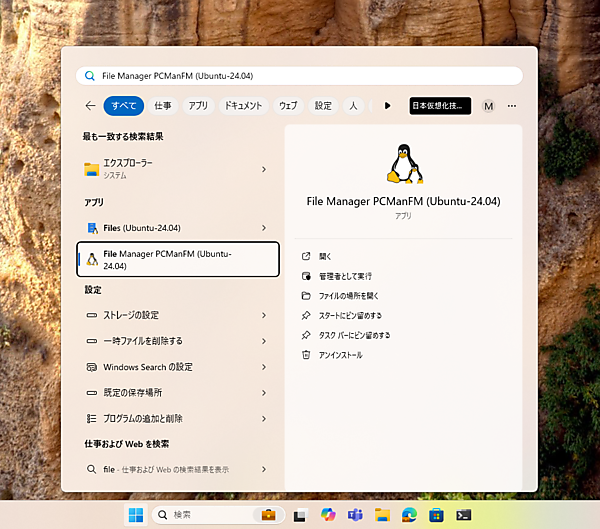Click the M user account avatar

coord(488,105)
